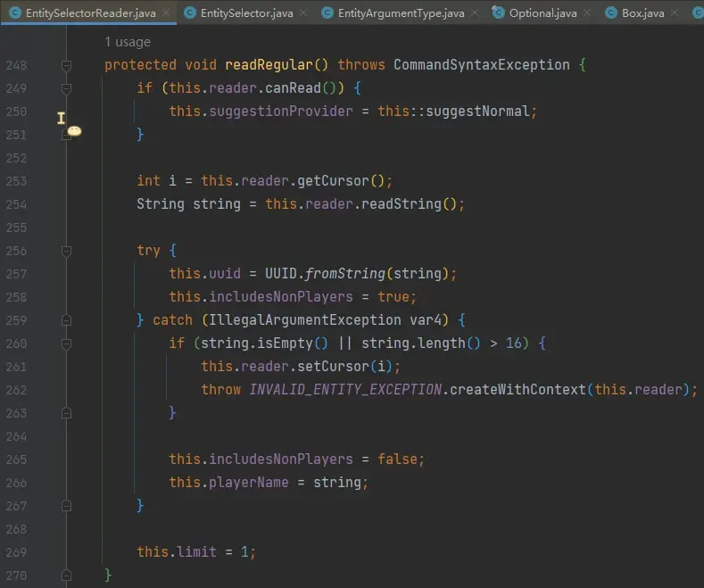Click the fold end marker at line 263
The height and width of the screenshot is (588, 704).
coord(66,413)
